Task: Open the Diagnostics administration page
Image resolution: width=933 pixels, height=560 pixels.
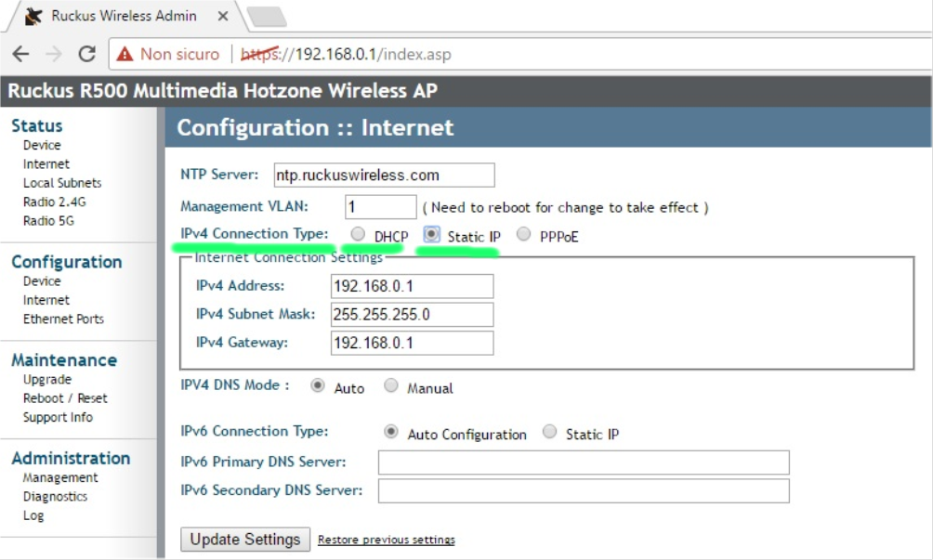Action: click(55, 496)
